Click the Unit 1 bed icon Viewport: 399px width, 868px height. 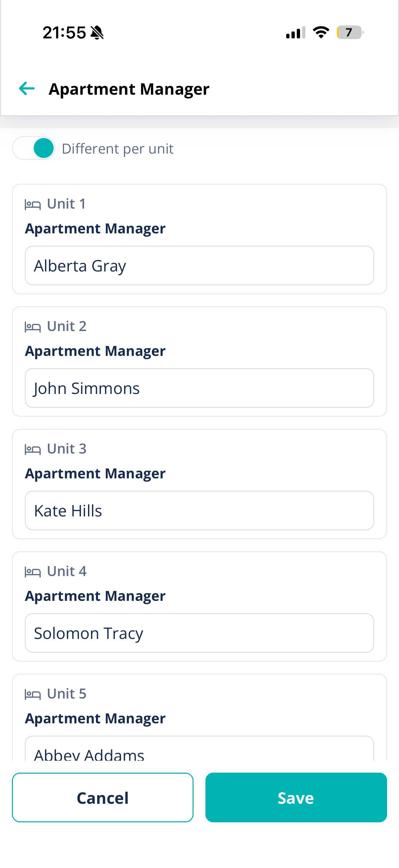(33, 204)
